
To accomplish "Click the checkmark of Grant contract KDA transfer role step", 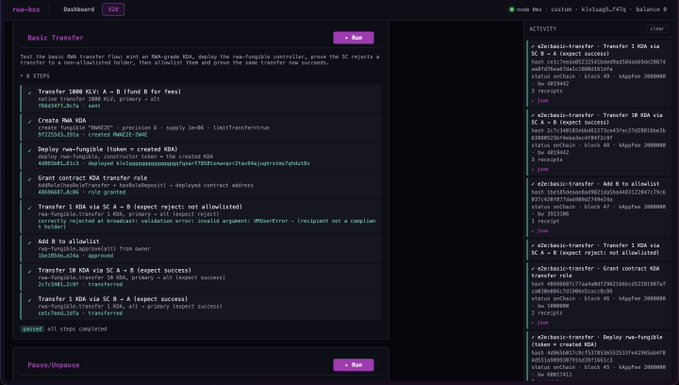I will (x=29, y=178).
